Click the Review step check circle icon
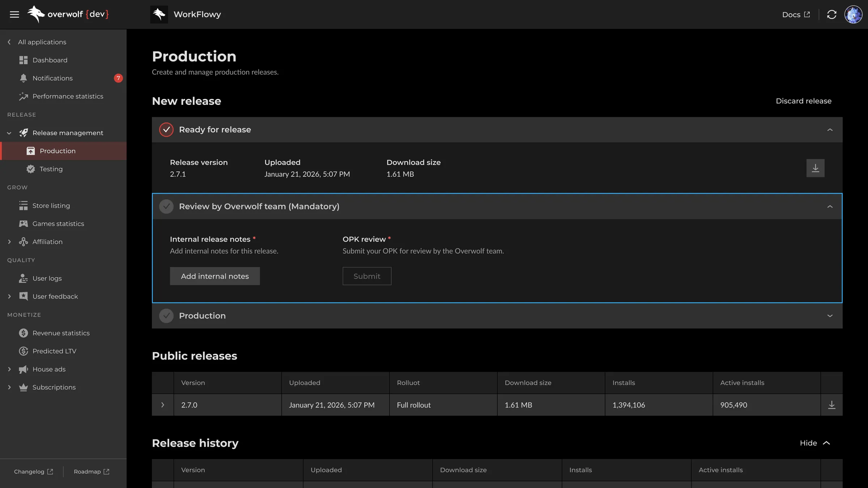The width and height of the screenshot is (868, 488). tap(166, 206)
